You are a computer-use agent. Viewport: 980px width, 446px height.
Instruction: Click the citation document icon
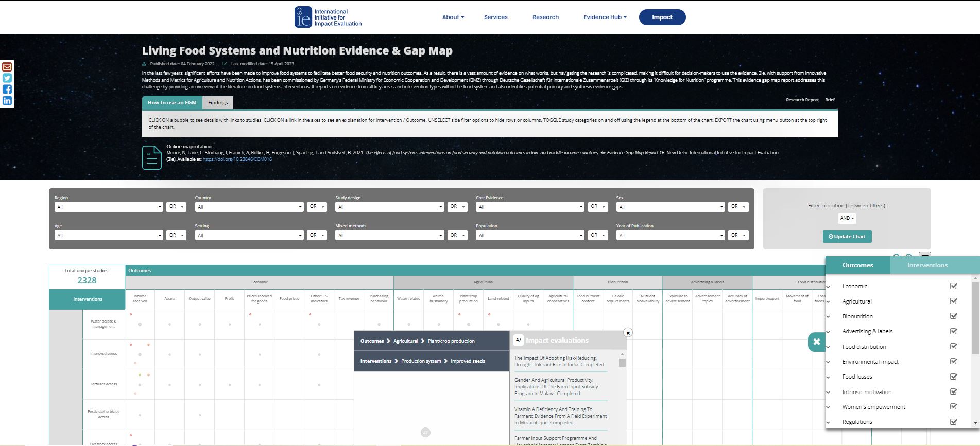coord(151,157)
